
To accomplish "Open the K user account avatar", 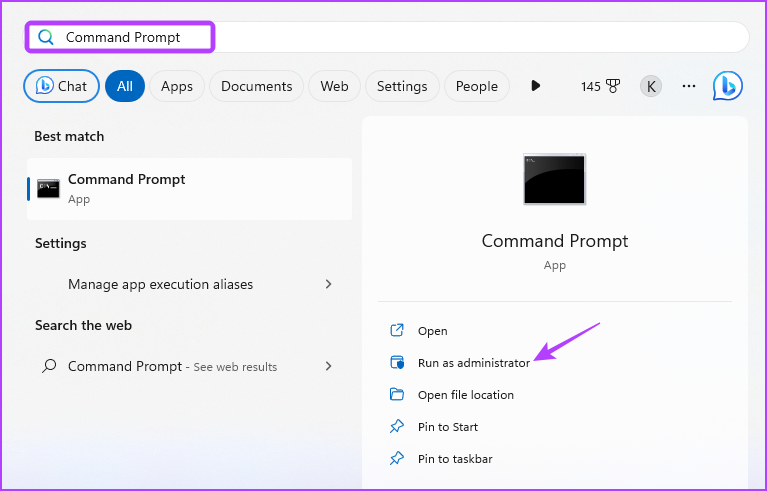I will (651, 86).
